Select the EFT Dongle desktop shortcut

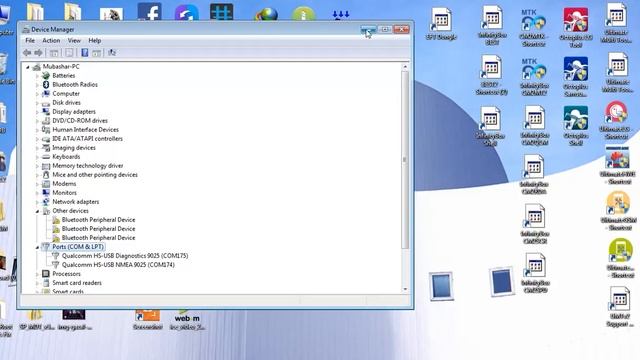coord(441,24)
